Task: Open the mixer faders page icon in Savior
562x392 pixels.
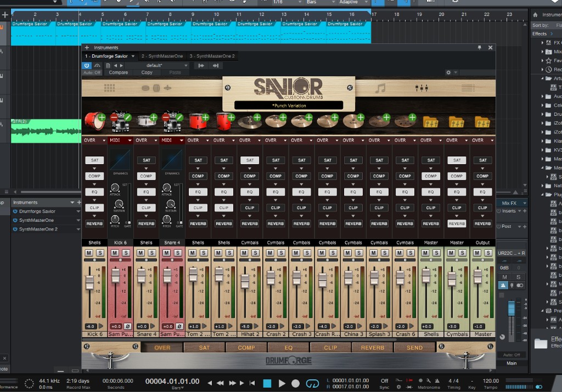Action: (x=421, y=88)
